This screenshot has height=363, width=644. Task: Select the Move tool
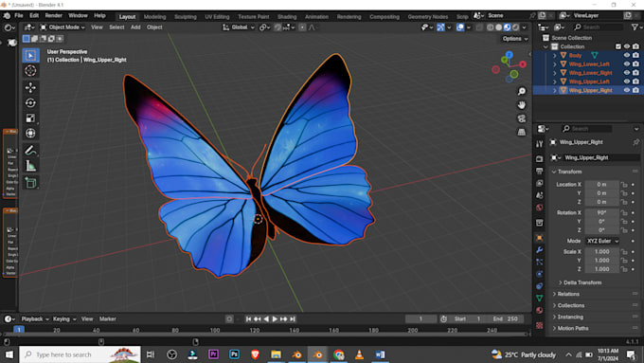click(x=30, y=87)
